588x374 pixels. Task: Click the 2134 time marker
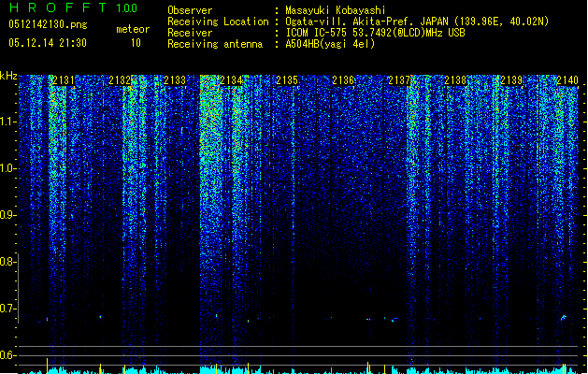232,80
